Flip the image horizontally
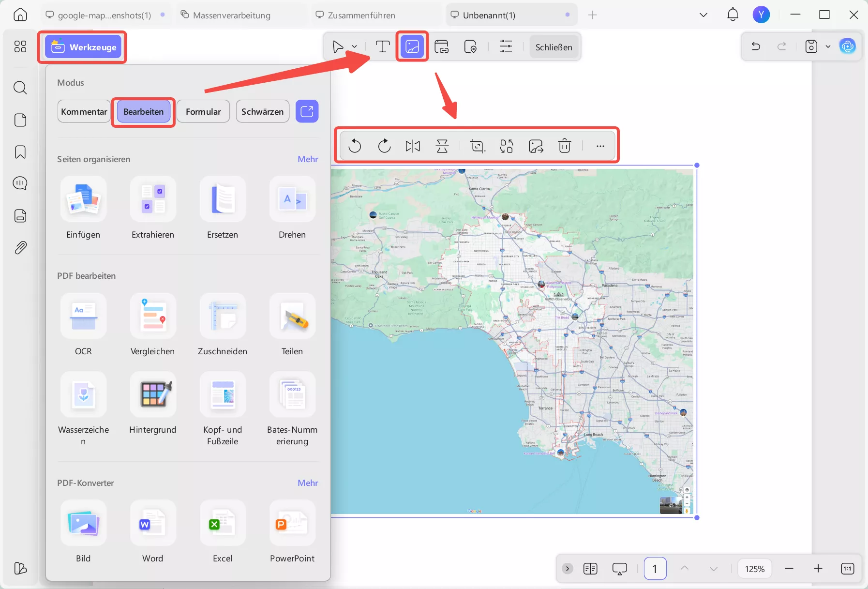The height and width of the screenshot is (589, 868). [x=413, y=146]
